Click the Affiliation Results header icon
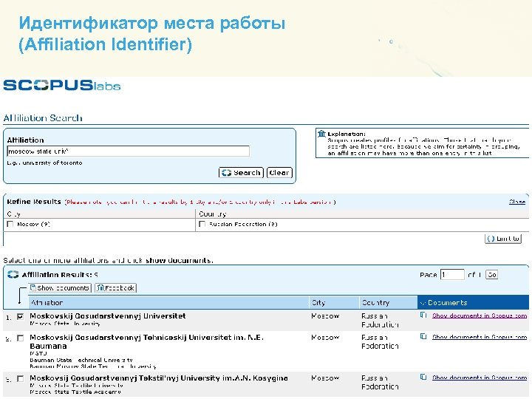Screen dimensions: 532x399 tap(13, 274)
